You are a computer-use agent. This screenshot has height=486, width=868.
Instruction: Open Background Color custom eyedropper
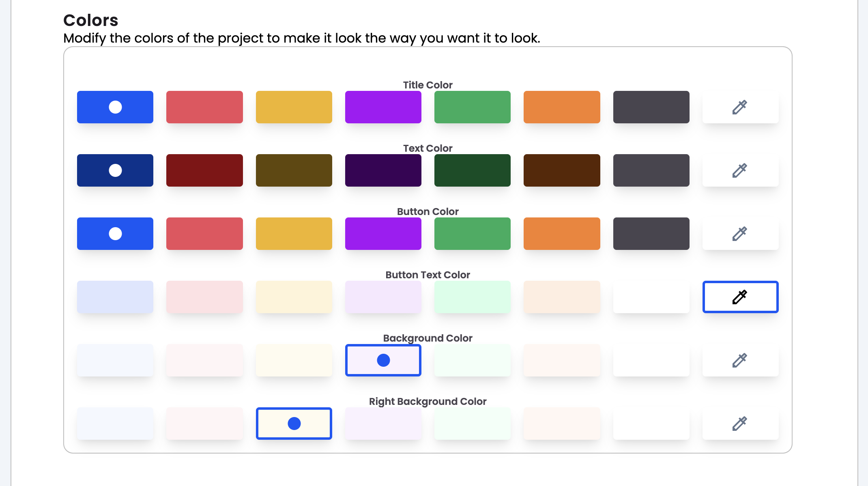[x=740, y=360]
